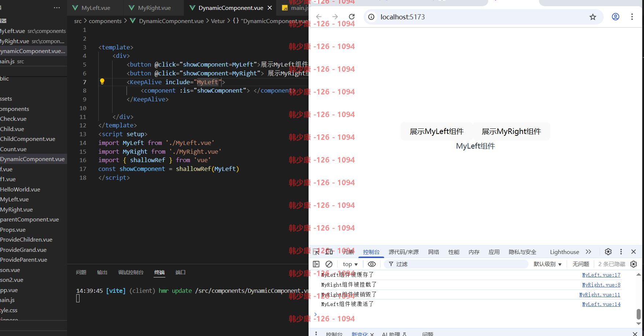This screenshot has height=336, width=644.
Task: Open DevTools settings gear in top bar
Action: (608, 252)
